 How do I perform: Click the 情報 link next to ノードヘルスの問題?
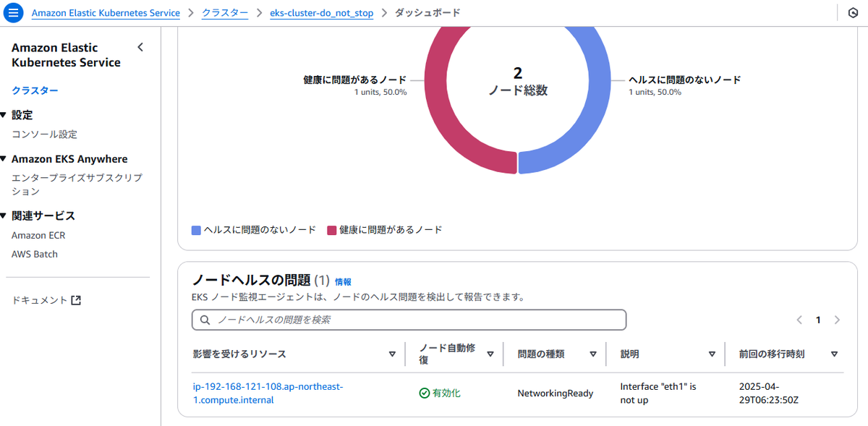coord(343,281)
